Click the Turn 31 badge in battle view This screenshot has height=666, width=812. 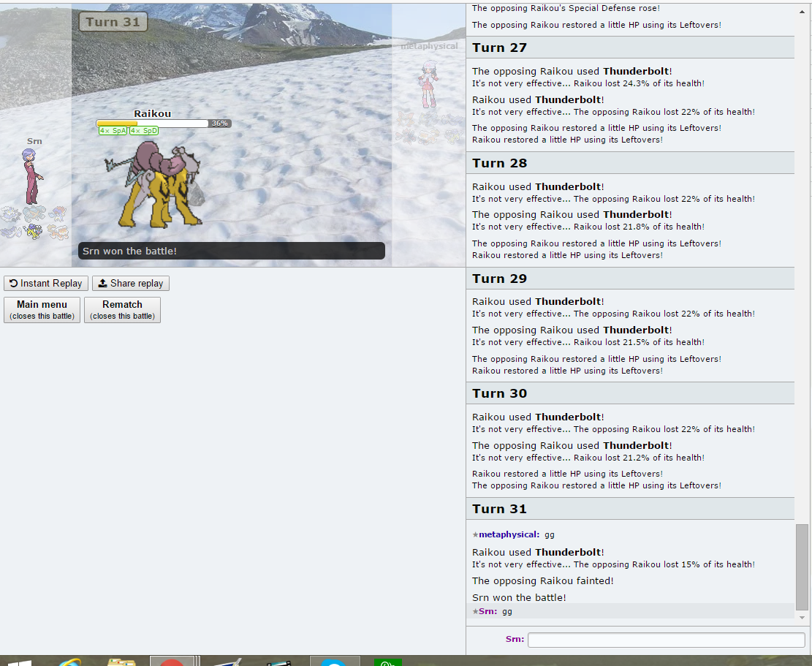pyautogui.click(x=113, y=22)
